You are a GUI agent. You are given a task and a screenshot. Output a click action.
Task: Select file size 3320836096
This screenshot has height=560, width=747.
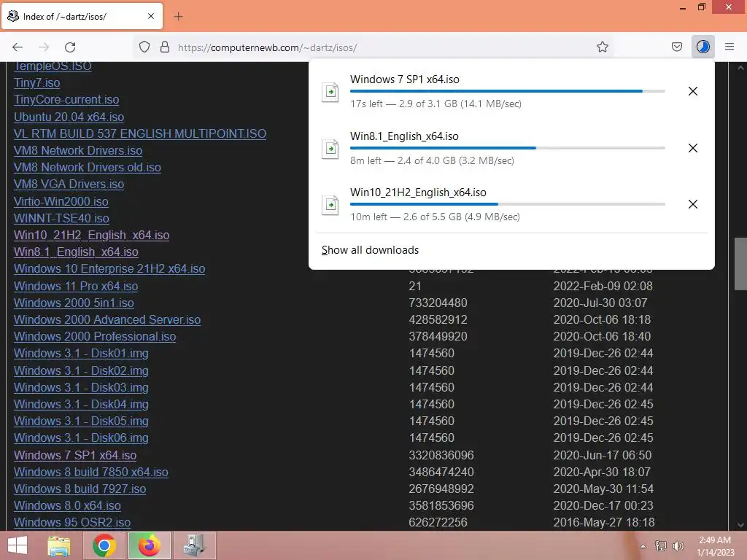tap(441, 455)
